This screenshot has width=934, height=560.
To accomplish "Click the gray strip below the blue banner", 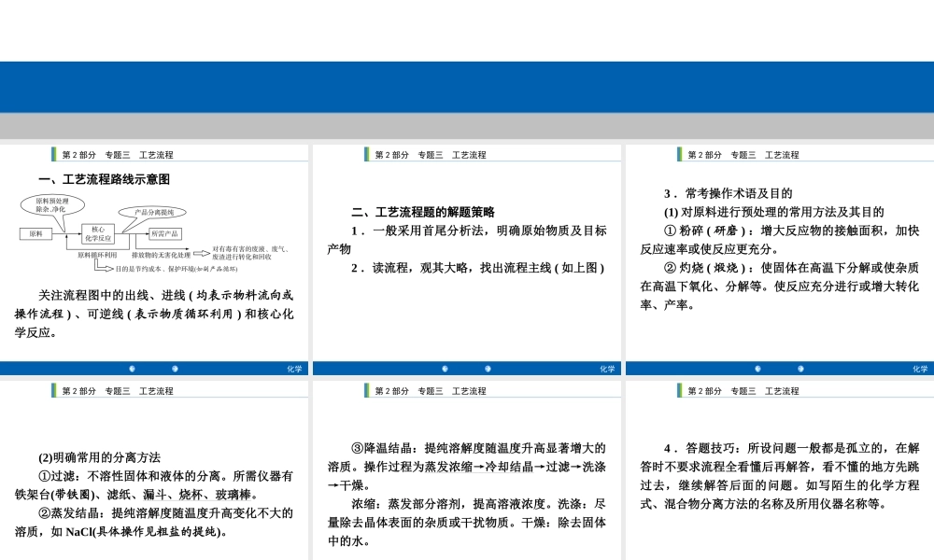I will tap(467, 121).
